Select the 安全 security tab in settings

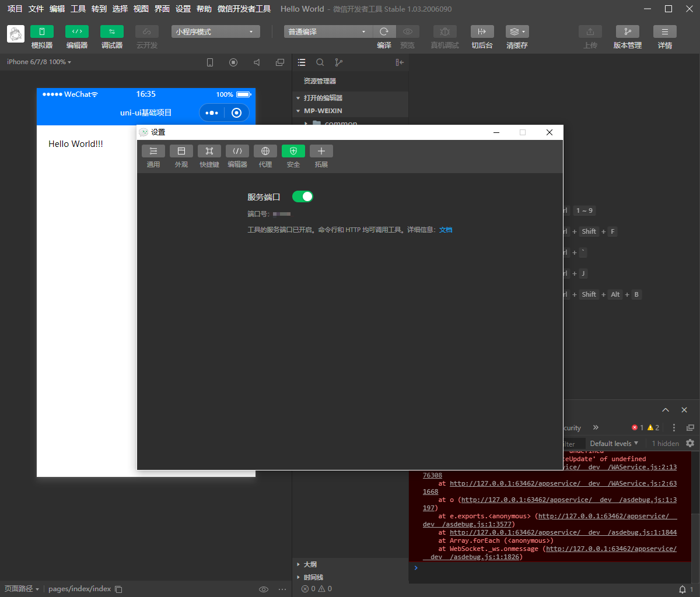(293, 157)
